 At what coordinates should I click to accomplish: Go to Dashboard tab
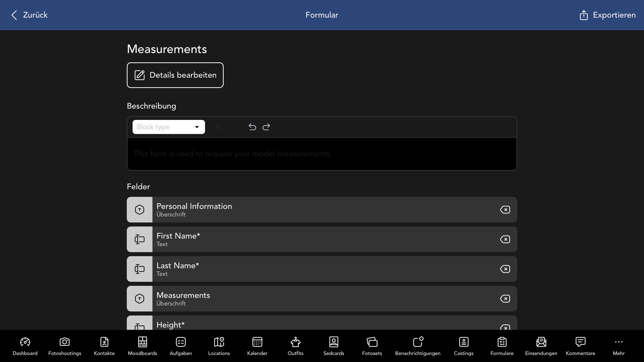25,346
